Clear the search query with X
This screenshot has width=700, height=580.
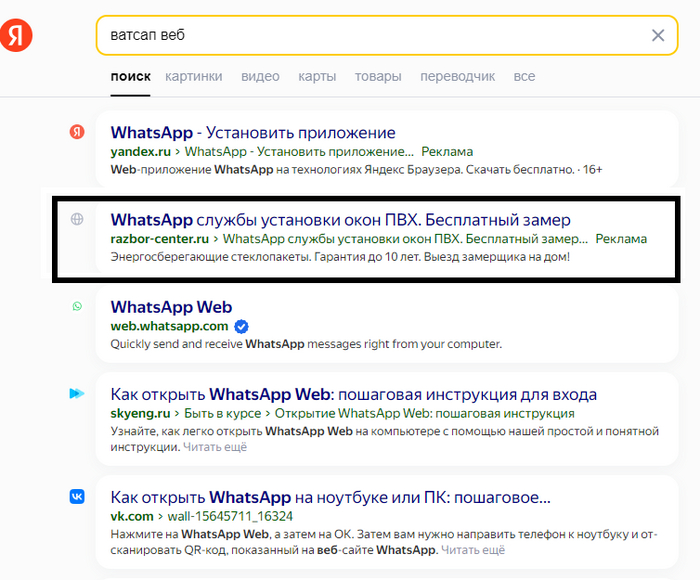pyautogui.click(x=658, y=35)
